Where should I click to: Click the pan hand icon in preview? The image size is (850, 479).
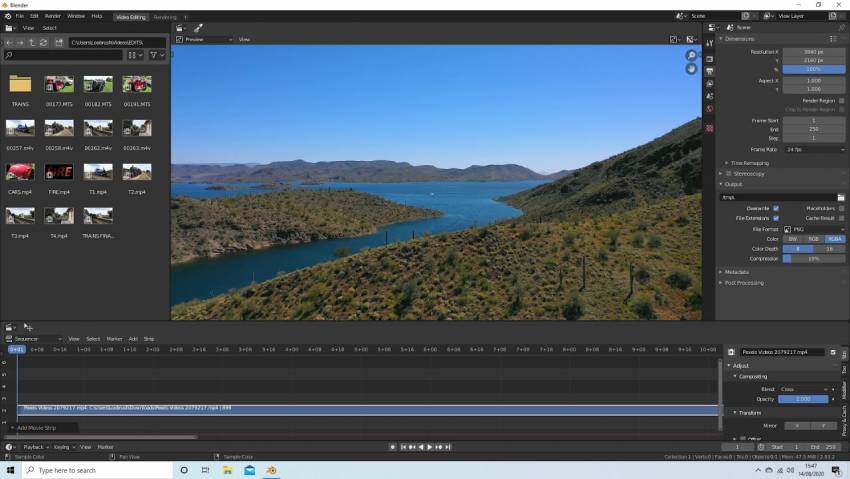point(691,69)
